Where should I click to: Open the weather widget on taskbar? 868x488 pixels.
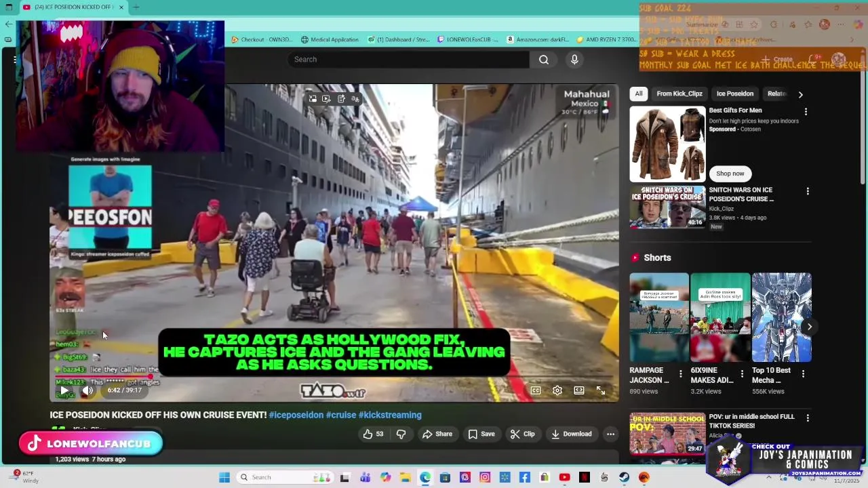(x=26, y=477)
